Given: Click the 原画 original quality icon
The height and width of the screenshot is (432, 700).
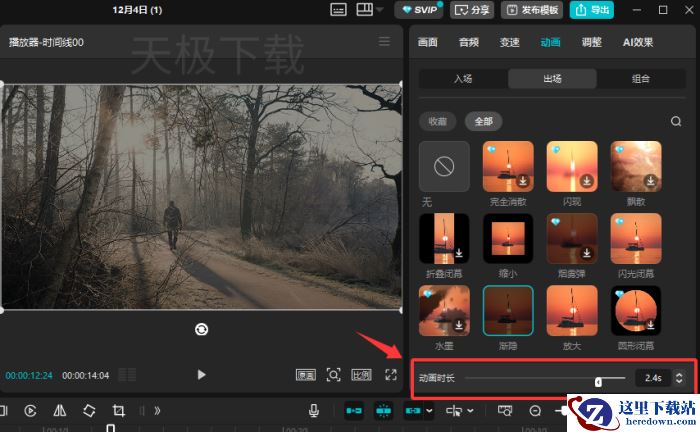Looking at the screenshot, I should pyautogui.click(x=306, y=375).
